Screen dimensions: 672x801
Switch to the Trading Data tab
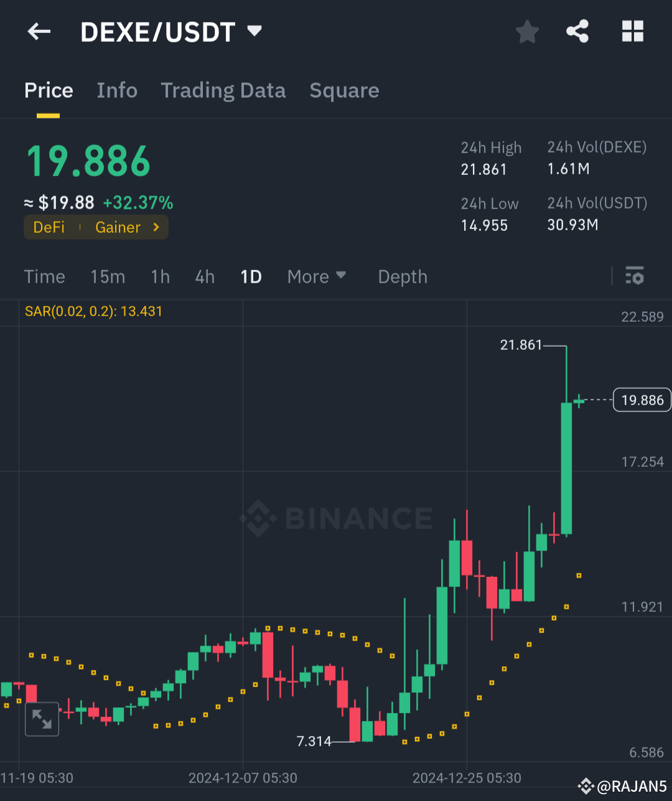[223, 91]
